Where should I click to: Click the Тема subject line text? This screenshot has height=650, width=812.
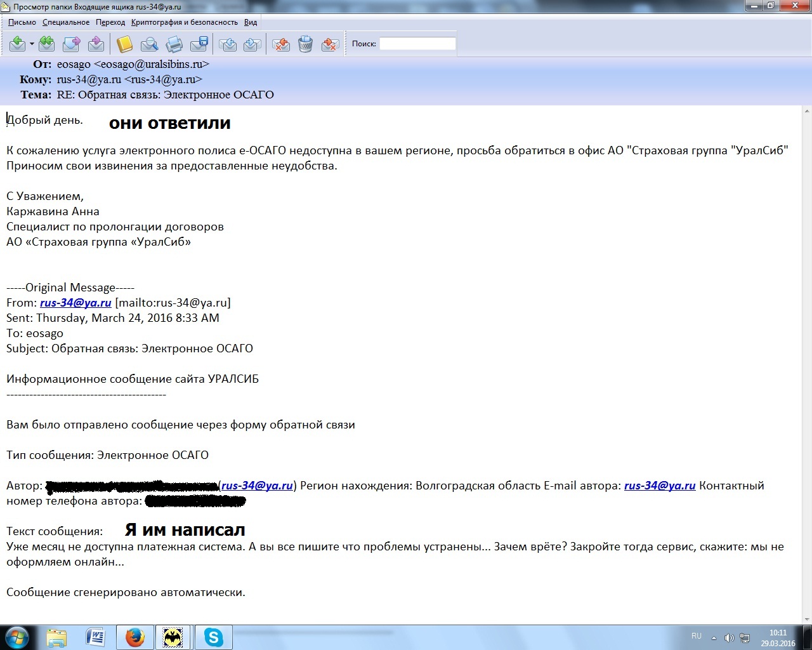pos(166,95)
